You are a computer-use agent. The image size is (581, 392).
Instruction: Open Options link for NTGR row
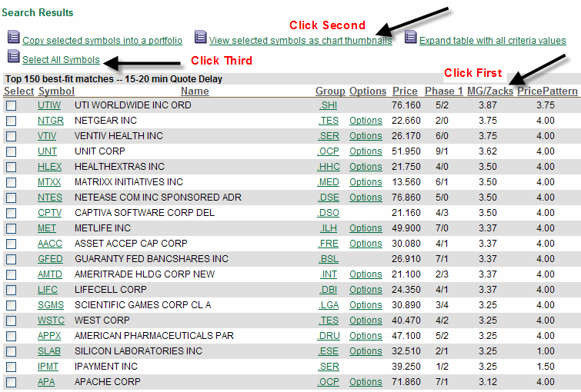tap(366, 121)
